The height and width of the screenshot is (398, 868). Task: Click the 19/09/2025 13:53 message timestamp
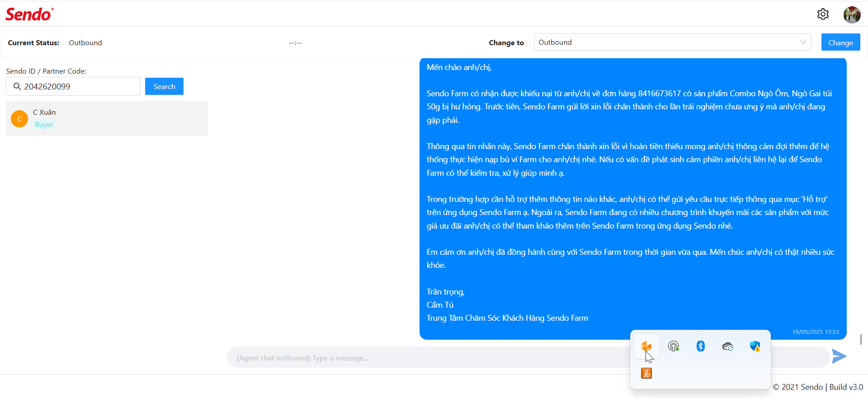(816, 332)
